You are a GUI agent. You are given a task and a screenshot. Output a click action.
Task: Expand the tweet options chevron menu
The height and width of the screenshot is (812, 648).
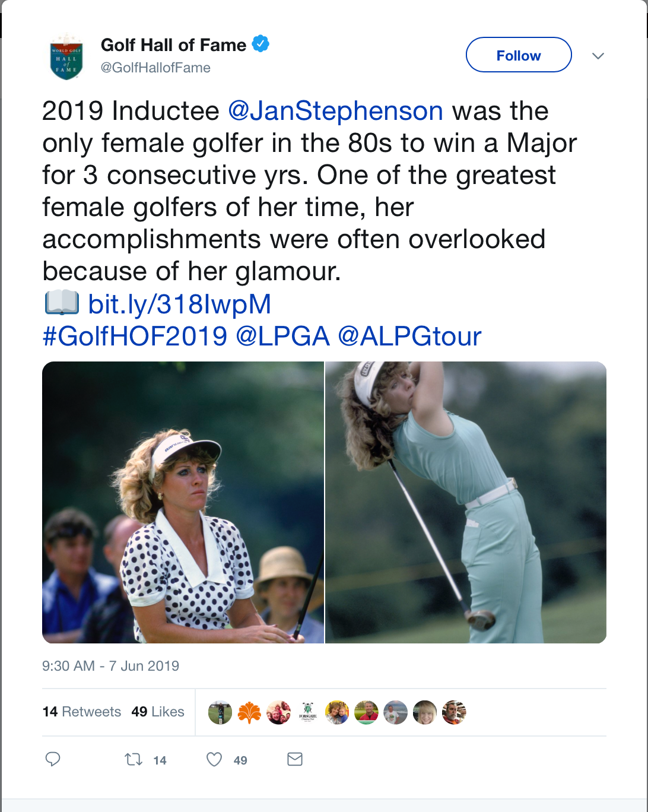(598, 56)
